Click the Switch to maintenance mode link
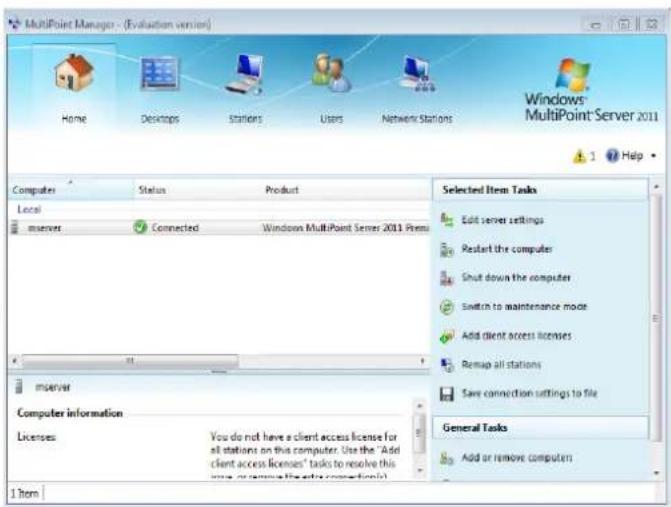Image resolution: width=671 pixels, height=507 pixels. pos(524,307)
